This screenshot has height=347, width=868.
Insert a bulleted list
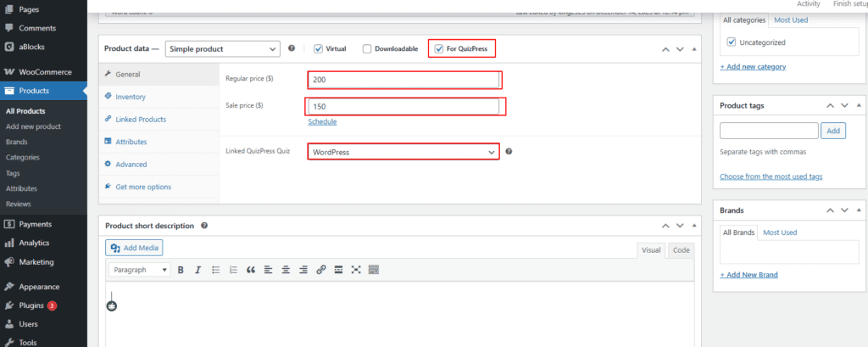tap(216, 270)
